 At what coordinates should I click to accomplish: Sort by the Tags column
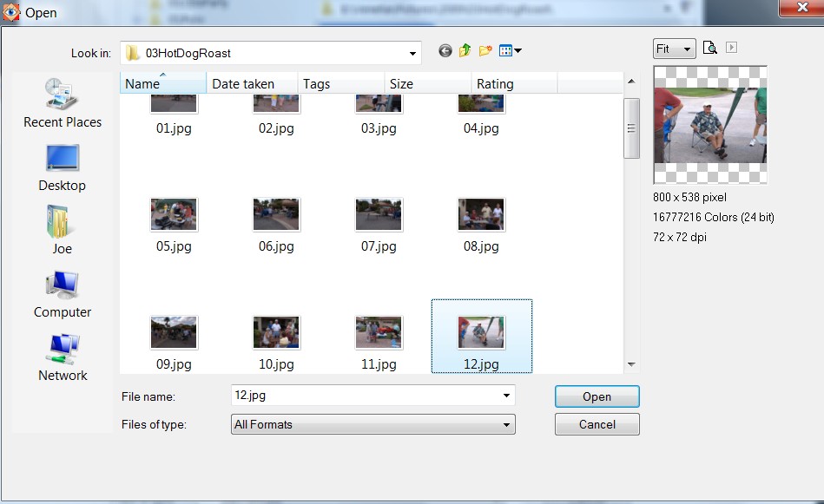tap(340, 83)
